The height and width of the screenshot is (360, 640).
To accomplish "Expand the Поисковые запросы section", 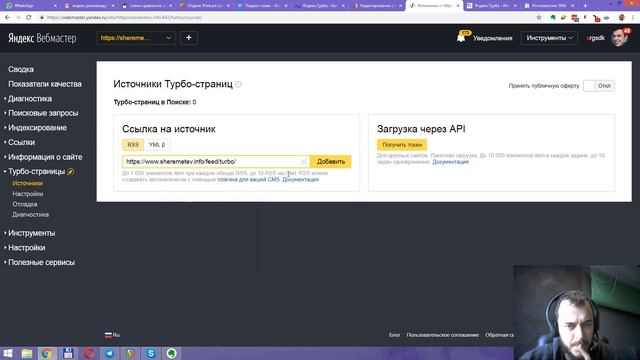I will pyautogui.click(x=43, y=113).
